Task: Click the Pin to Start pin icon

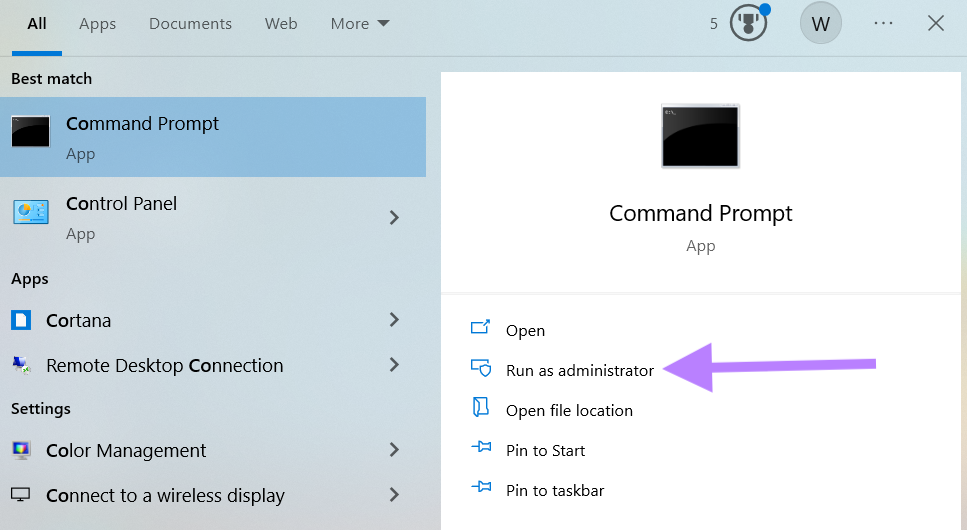Action: [x=481, y=447]
